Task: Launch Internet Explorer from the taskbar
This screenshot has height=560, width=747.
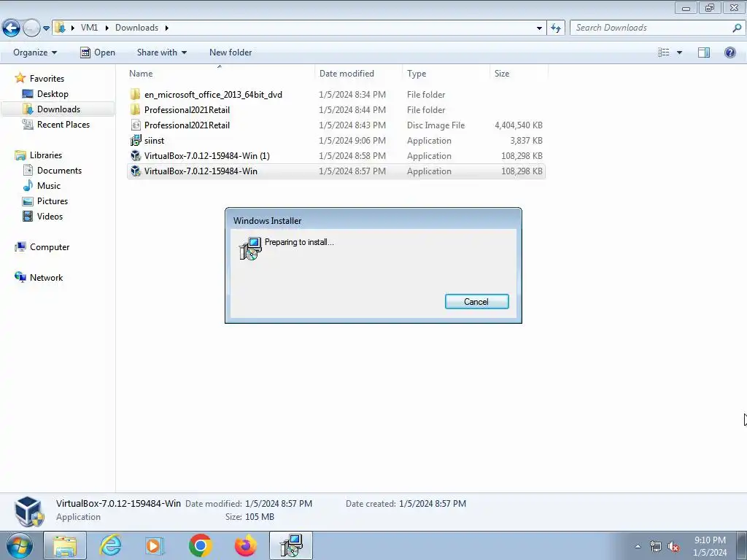Action: (110, 545)
